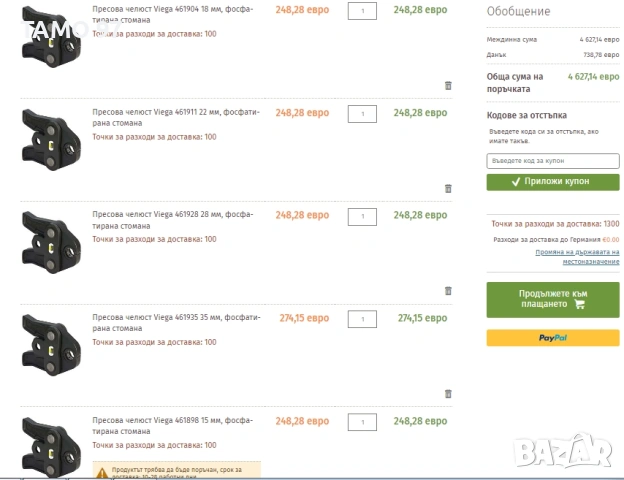
Task: Delete Viega 461935 35 mm with trash icon
Action: (448, 393)
